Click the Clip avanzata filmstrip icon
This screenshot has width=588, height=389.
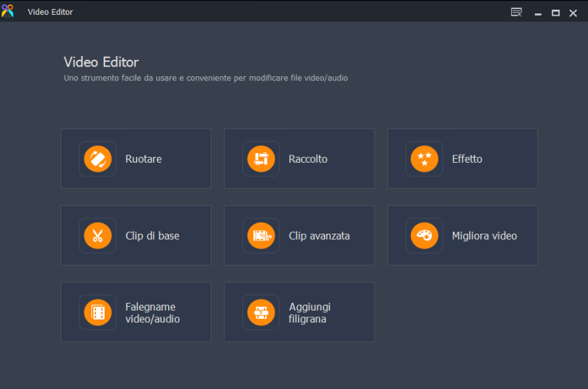[261, 236]
